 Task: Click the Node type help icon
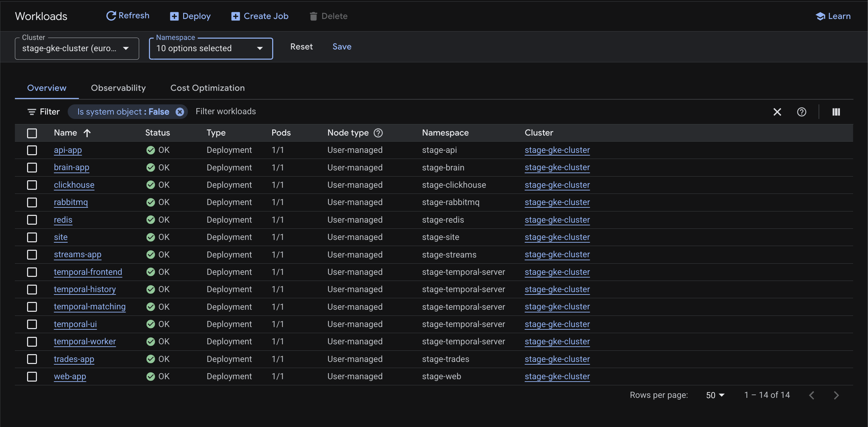pos(378,133)
